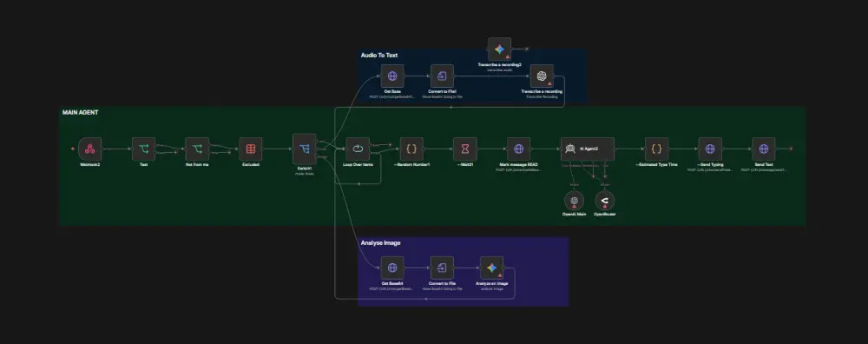Viewport: 868px width, 344px height.
Task: Open the OpenAI Main model node
Action: pyautogui.click(x=574, y=200)
